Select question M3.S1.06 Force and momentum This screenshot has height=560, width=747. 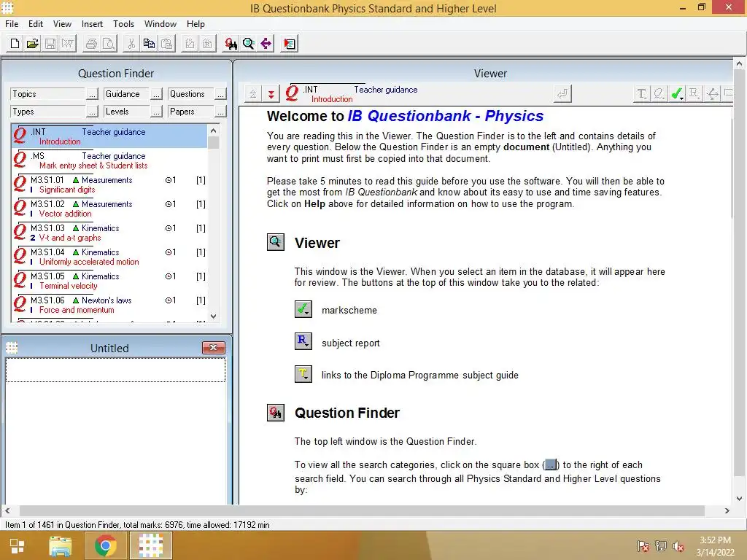point(109,305)
